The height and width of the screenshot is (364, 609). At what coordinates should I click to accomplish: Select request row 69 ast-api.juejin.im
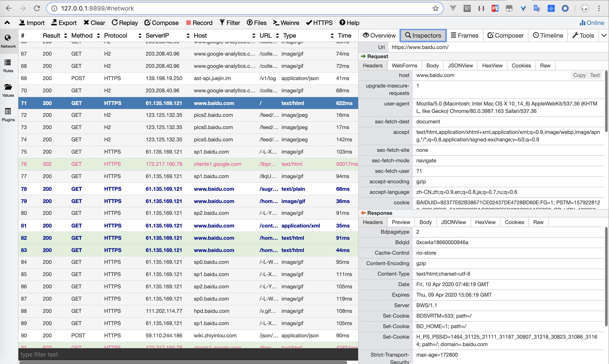[x=188, y=78]
